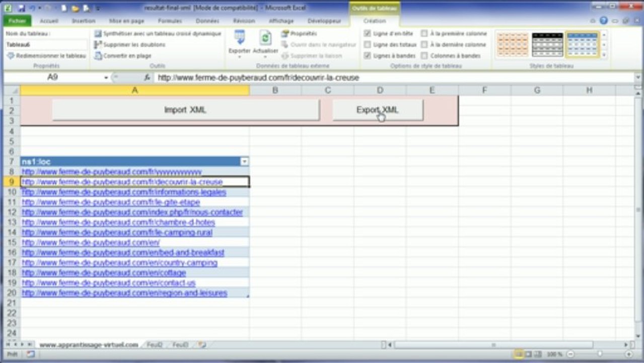644x363 pixels.
Task: Toggle Ligne d'en-tête checkbox
Action: click(368, 33)
